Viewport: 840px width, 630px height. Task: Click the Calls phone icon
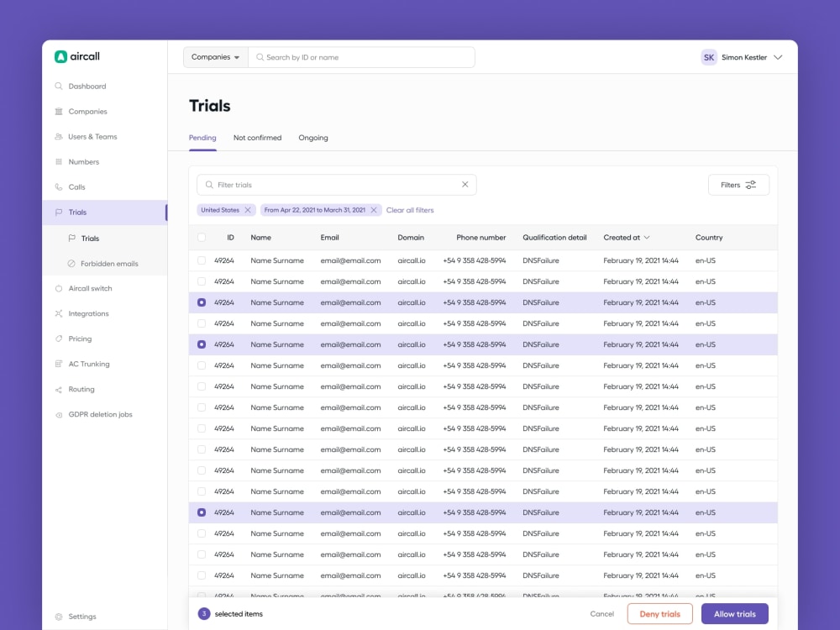[59, 187]
